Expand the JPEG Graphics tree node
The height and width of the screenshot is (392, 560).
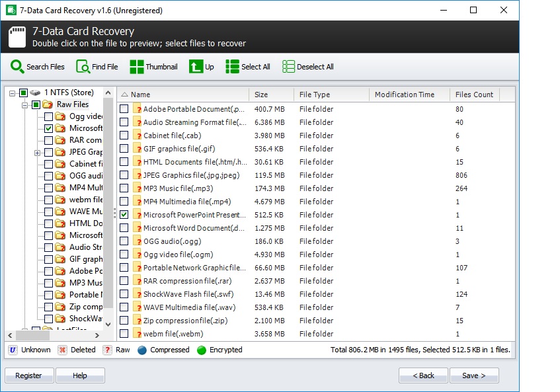tap(38, 151)
